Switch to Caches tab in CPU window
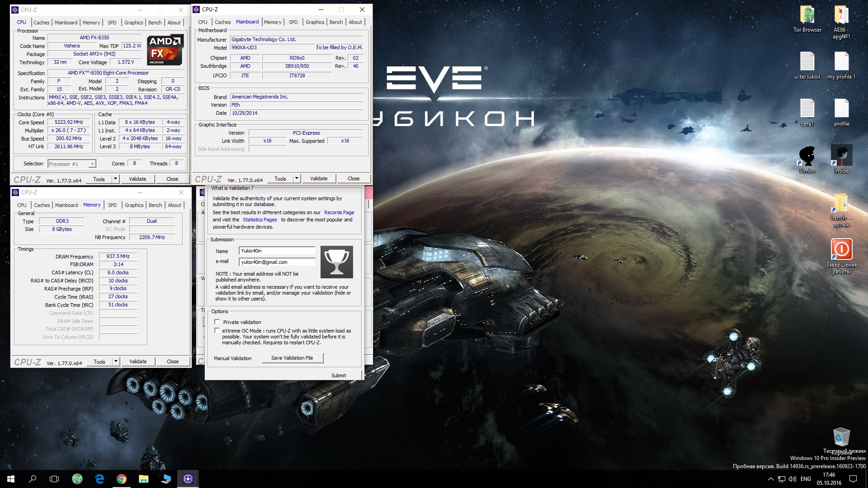Viewport: 868px width, 488px height. tap(42, 22)
